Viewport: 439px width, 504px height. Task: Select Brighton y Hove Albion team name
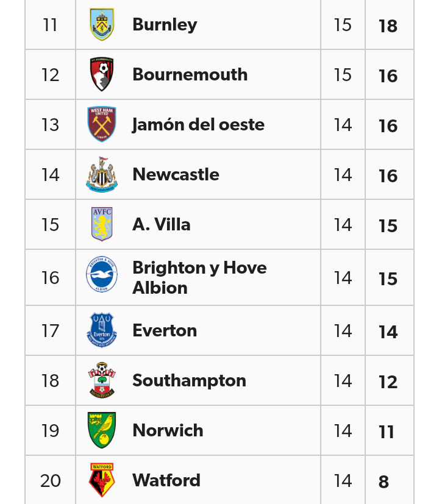(199, 278)
